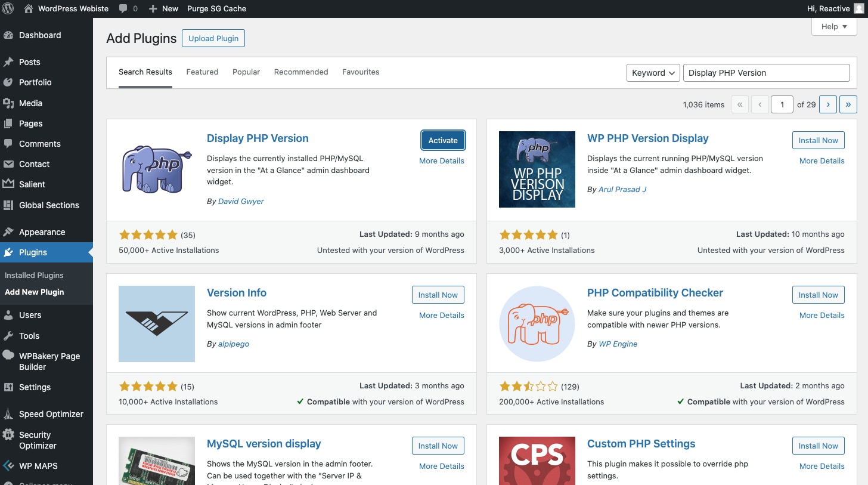The width and height of the screenshot is (868, 485).
Task: Click the WordPress logo icon
Action: pos(8,8)
